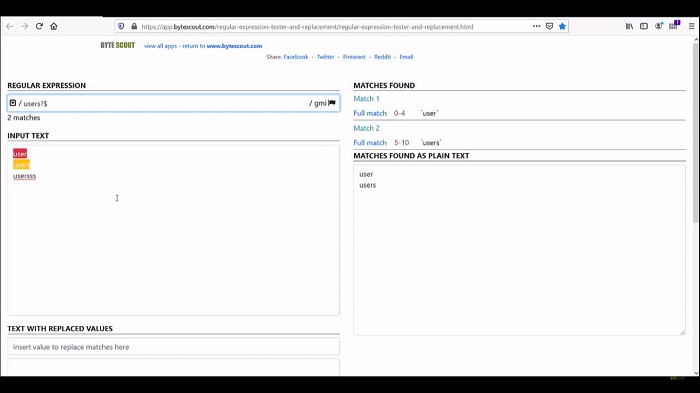Show sidebars icon in toolbar
The height and width of the screenshot is (393, 700).
(x=644, y=26)
